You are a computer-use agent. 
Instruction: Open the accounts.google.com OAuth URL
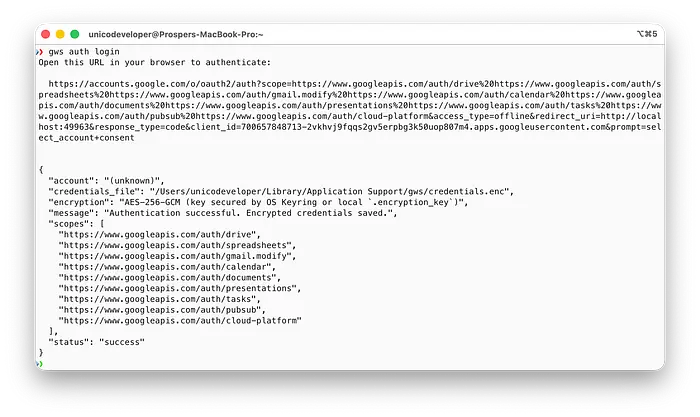coord(350,111)
